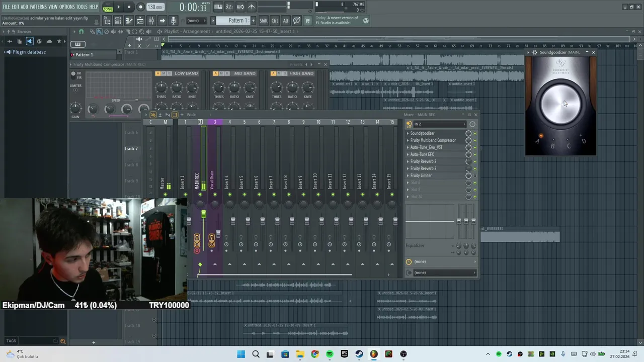Toggle LOW BAND mute M button in compressor

tap(164, 73)
